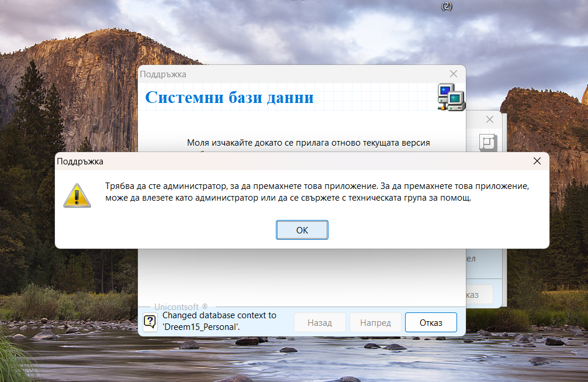Click the Системни бази данни heading
This screenshot has width=588, height=382.
[x=229, y=97]
